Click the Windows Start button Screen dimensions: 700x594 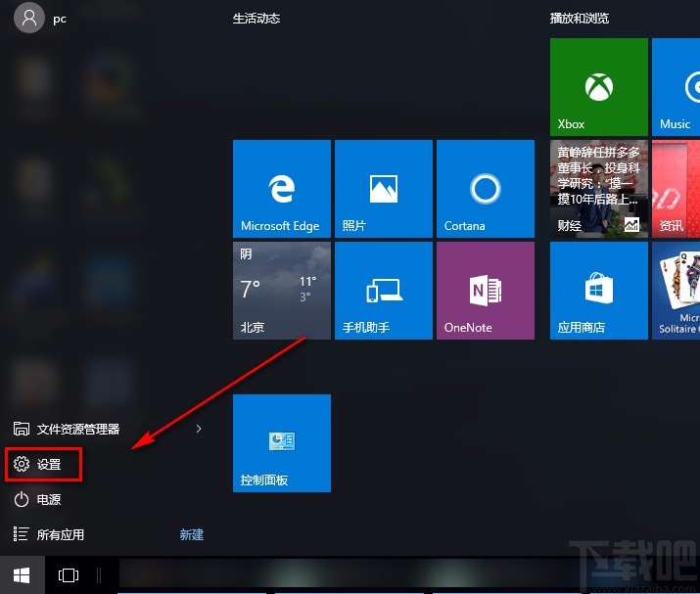pos(22,574)
